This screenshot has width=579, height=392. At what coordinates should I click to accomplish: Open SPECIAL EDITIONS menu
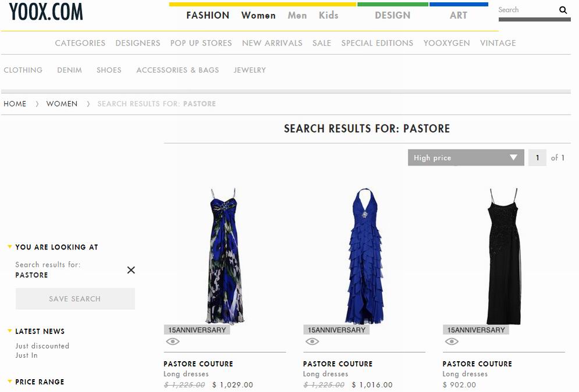(377, 43)
